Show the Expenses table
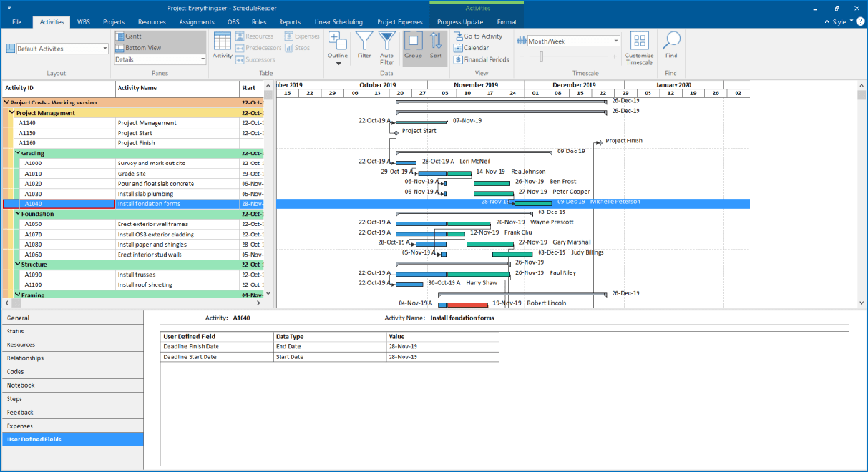 pyautogui.click(x=302, y=36)
